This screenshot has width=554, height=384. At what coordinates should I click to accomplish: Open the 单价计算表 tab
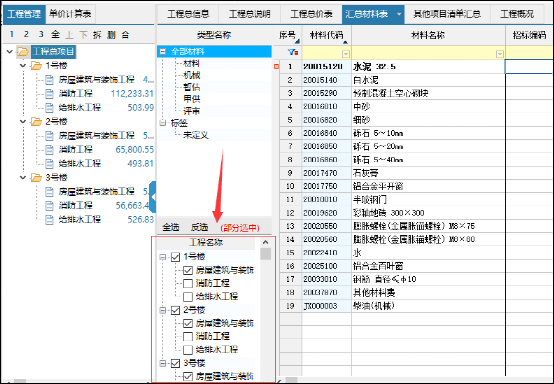[70, 14]
